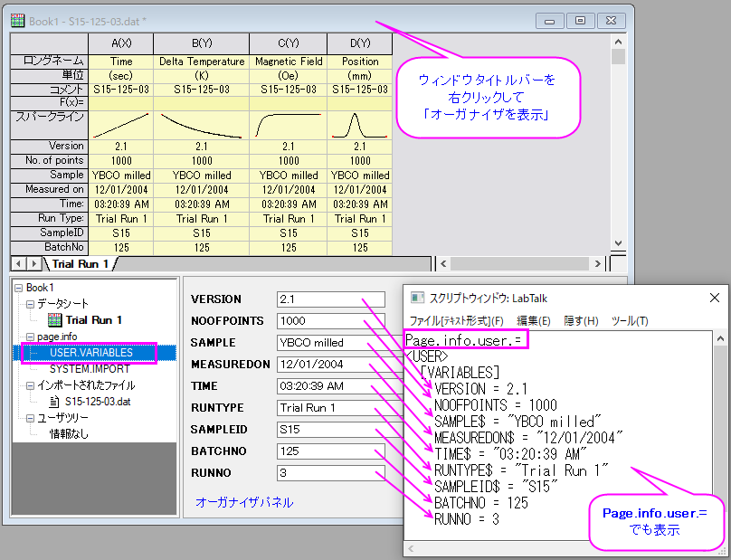This screenshot has height=560, width=731.
Task: Select column D(Y) header
Action: 360,43
